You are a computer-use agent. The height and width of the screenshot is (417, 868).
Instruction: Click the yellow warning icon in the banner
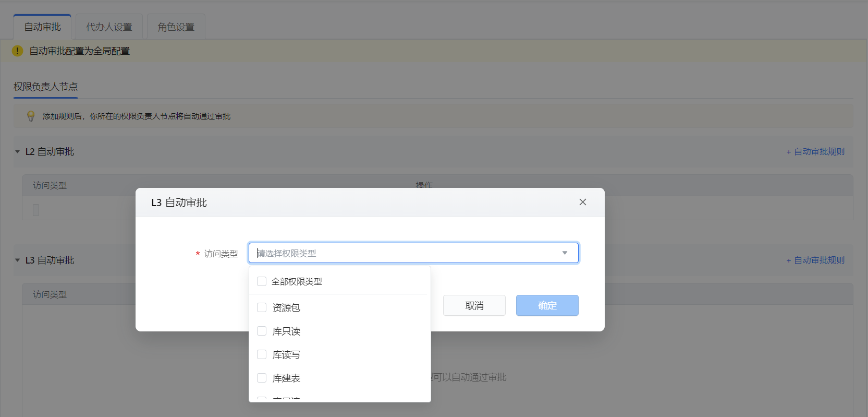coord(17,51)
